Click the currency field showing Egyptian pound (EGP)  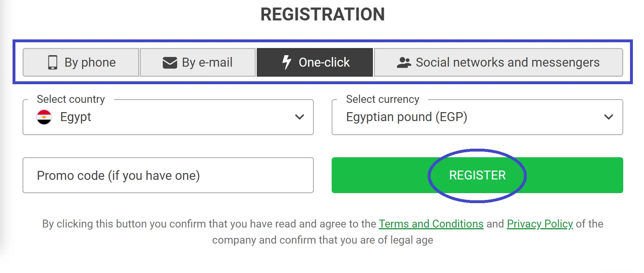pos(477,117)
